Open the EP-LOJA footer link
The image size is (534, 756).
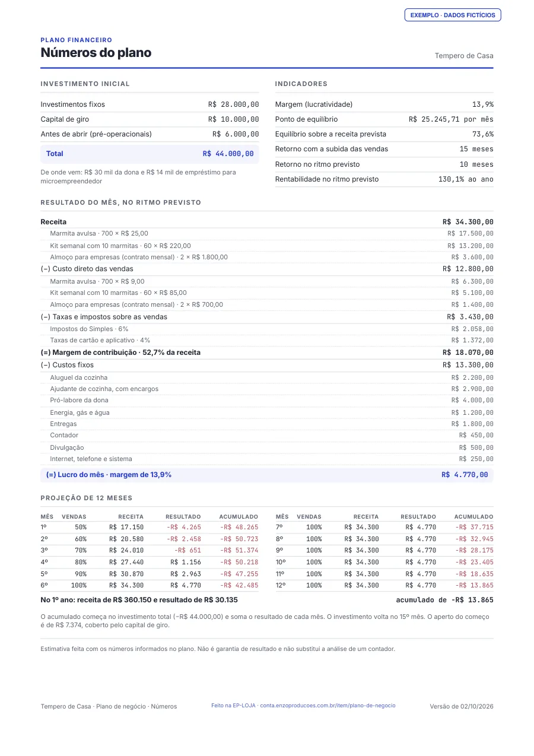coord(303,706)
